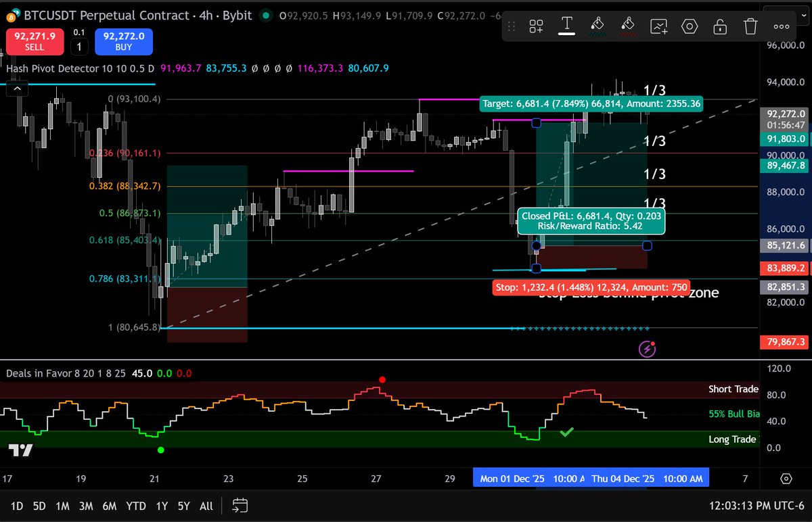This screenshot has height=522, width=812.
Task: Click the green dot signal below oscillator
Action: 160,450
